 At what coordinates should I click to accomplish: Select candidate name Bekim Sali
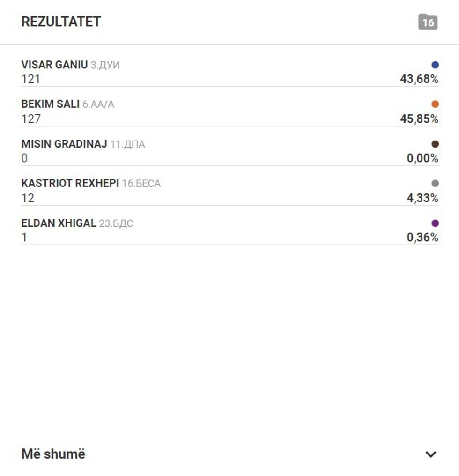point(51,104)
